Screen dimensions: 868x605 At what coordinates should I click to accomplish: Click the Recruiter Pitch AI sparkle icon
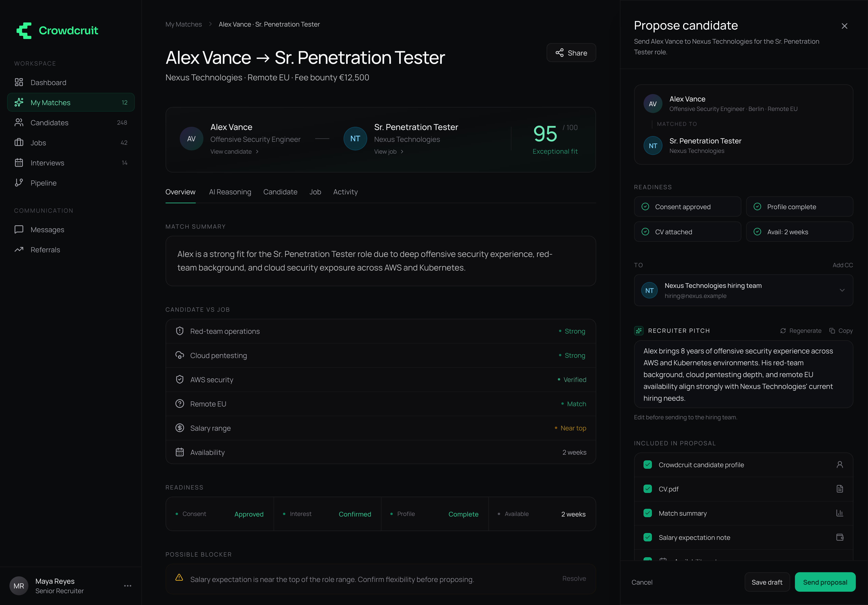click(x=639, y=330)
